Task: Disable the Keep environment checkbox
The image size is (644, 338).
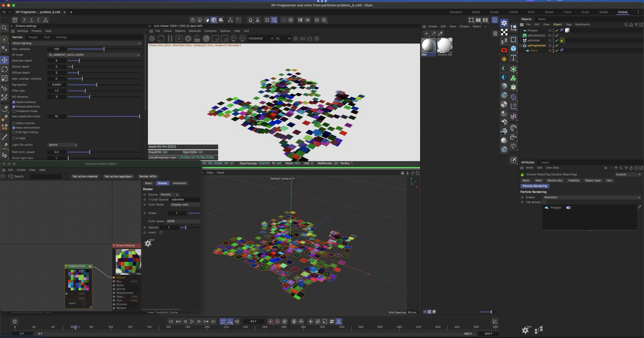Action: coord(14,128)
